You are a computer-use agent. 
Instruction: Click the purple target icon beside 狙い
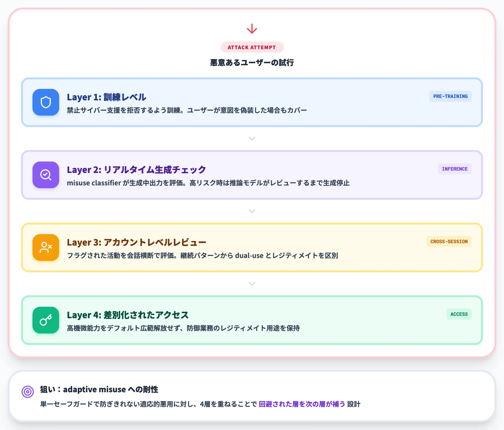pyautogui.click(x=28, y=392)
